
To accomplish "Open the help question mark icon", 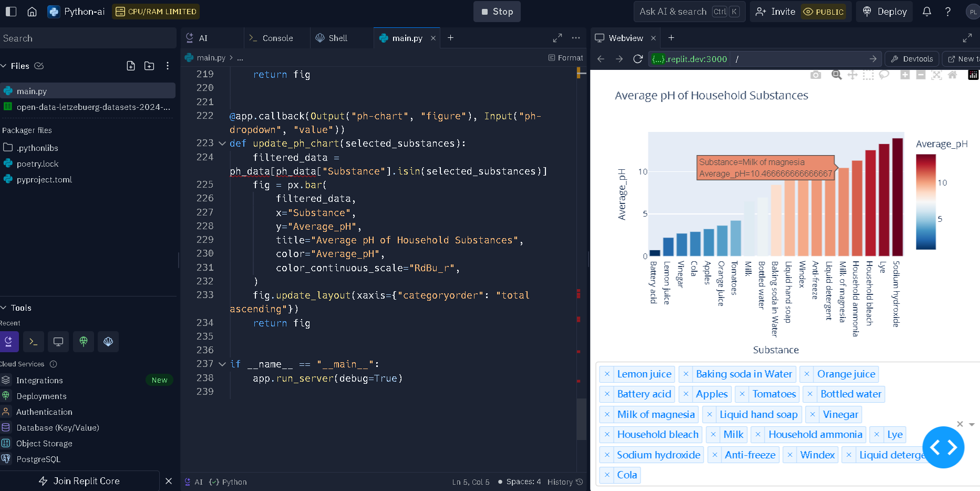I will [948, 12].
